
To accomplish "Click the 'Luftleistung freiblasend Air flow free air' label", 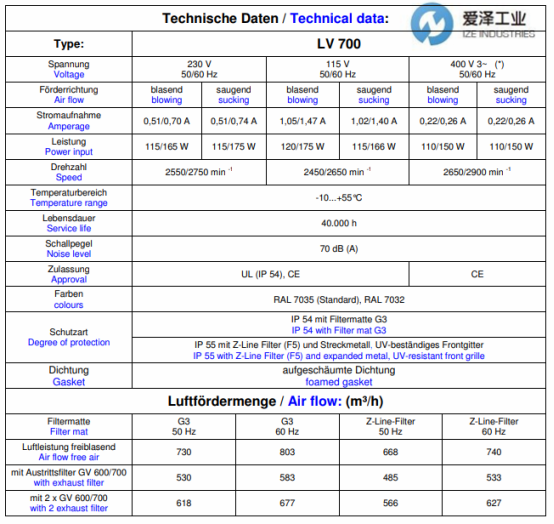I will click(x=69, y=452).
